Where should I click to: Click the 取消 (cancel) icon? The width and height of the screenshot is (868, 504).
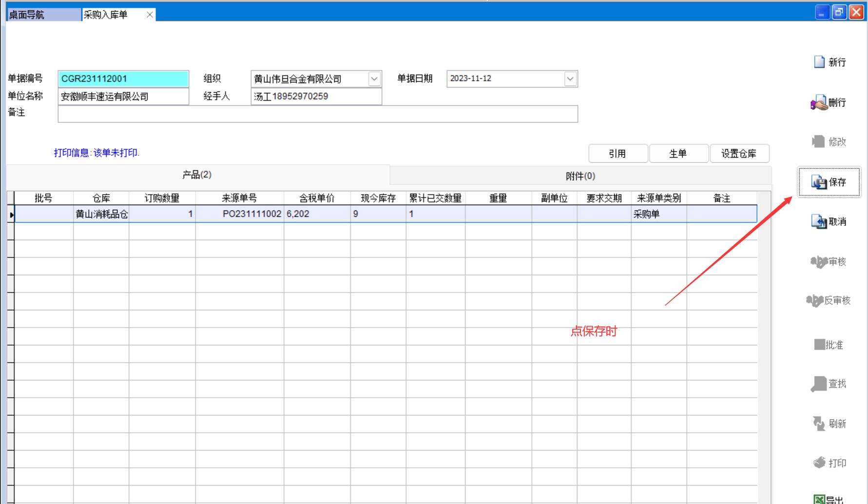(819, 222)
